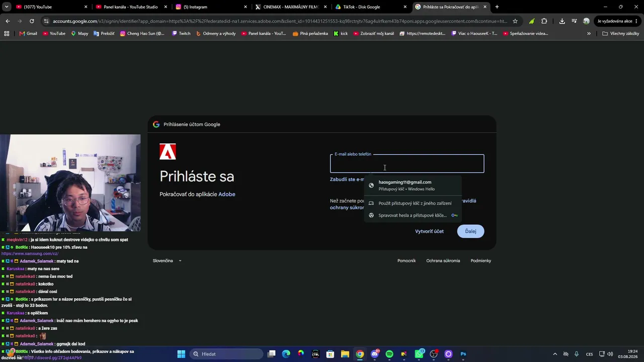Choose Použít přístupový klíč z jiného zařízení
Screen dimensions: 644x362
[x=413, y=203]
